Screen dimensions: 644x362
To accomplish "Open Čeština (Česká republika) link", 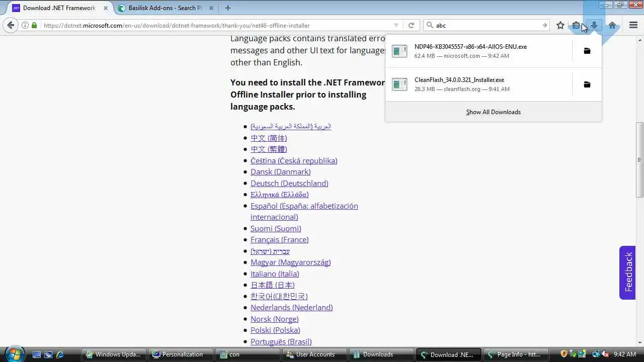I will [294, 160].
